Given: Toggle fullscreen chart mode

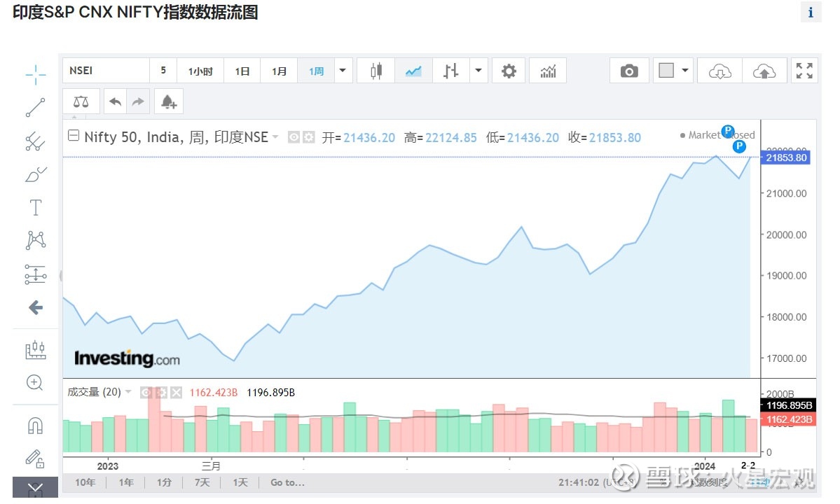Looking at the screenshot, I should click(804, 71).
